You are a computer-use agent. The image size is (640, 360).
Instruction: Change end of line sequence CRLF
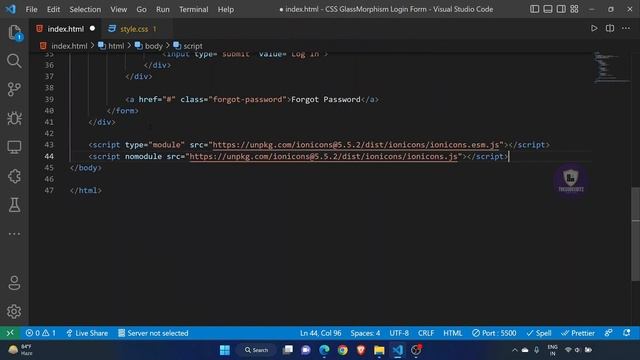coord(426,333)
